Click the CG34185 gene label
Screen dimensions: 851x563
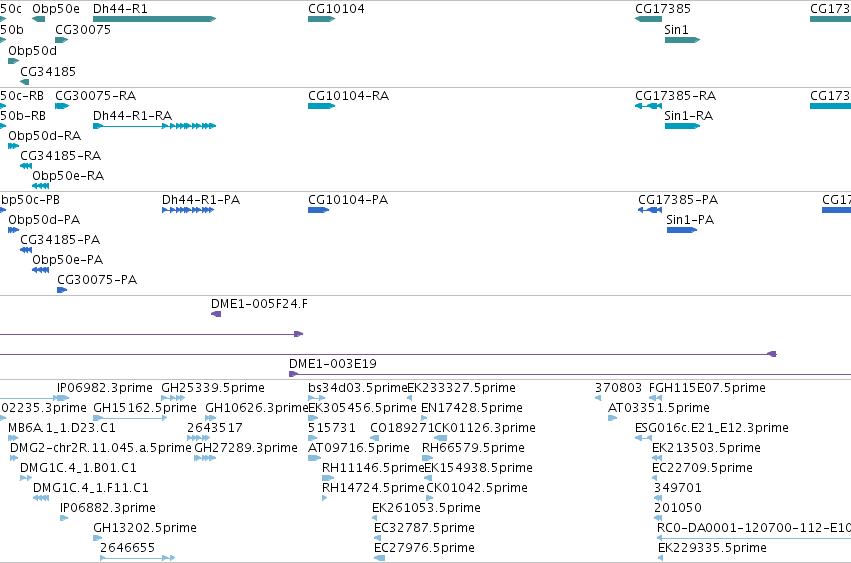click(48, 72)
